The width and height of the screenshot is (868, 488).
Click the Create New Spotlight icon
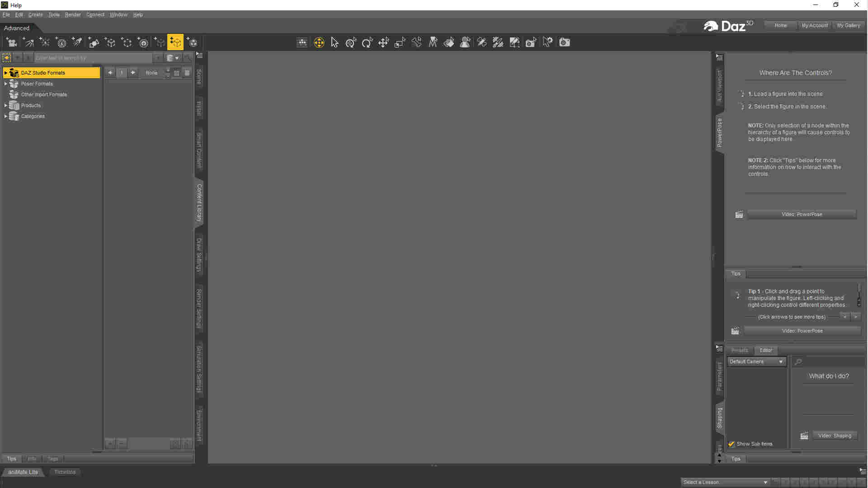coord(77,42)
